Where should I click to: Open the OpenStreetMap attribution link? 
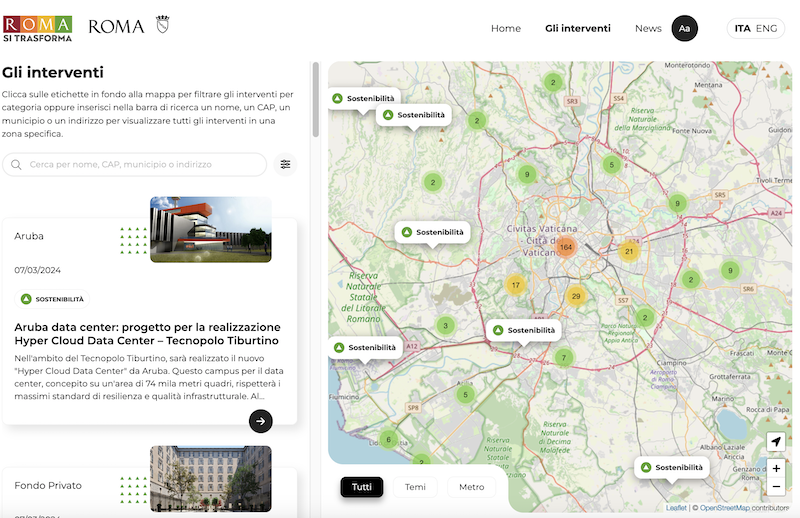(724, 508)
